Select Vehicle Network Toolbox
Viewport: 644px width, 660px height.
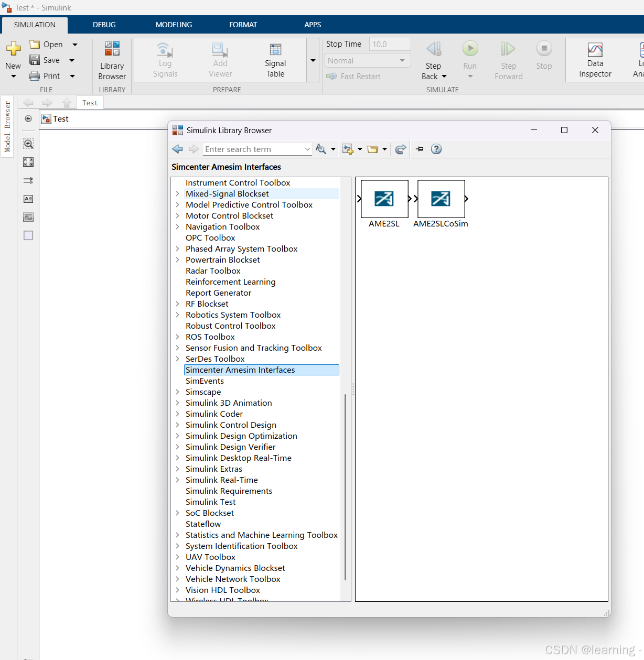pyautogui.click(x=233, y=579)
